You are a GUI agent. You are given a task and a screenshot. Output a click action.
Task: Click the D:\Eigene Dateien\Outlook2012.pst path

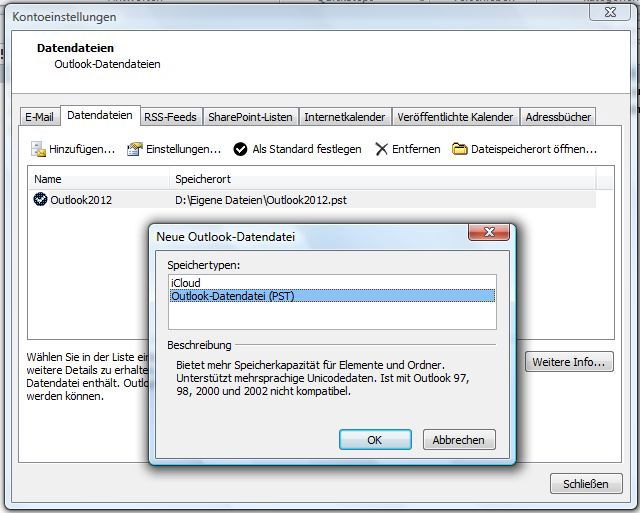tap(261, 200)
